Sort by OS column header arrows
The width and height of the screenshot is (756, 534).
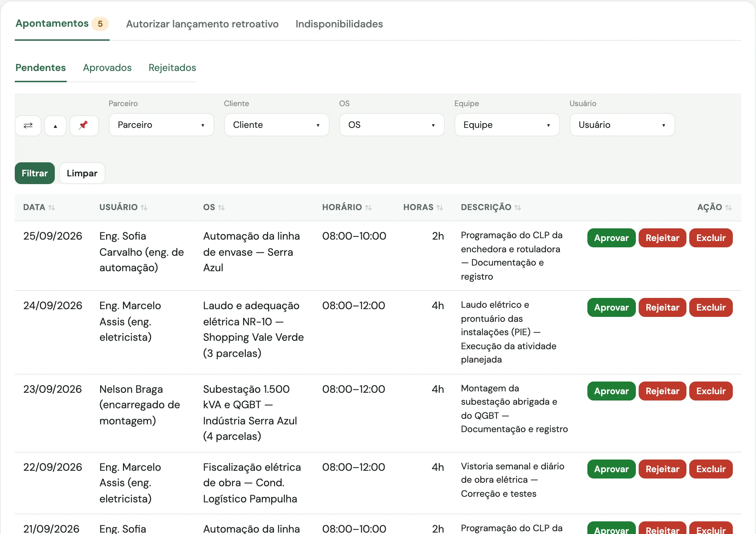click(221, 208)
